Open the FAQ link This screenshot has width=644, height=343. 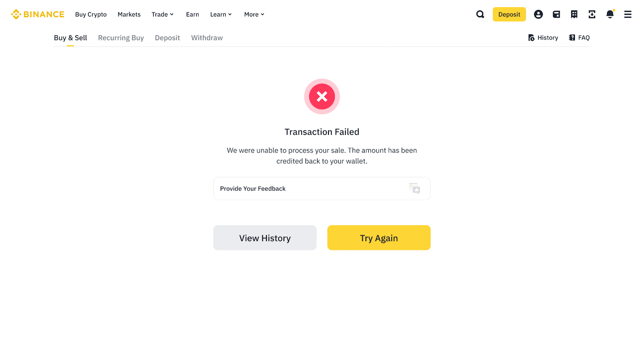click(x=579, y=38)
